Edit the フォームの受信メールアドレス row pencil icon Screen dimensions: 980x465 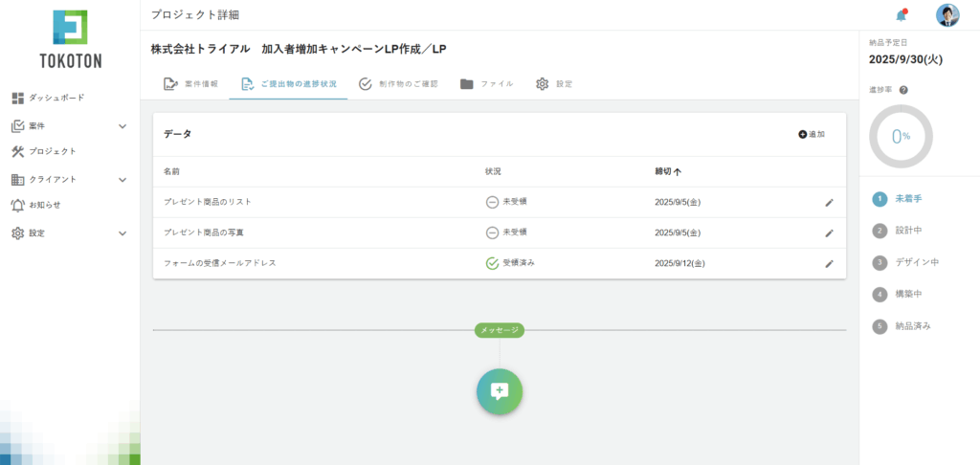click(x=829, y=263)
